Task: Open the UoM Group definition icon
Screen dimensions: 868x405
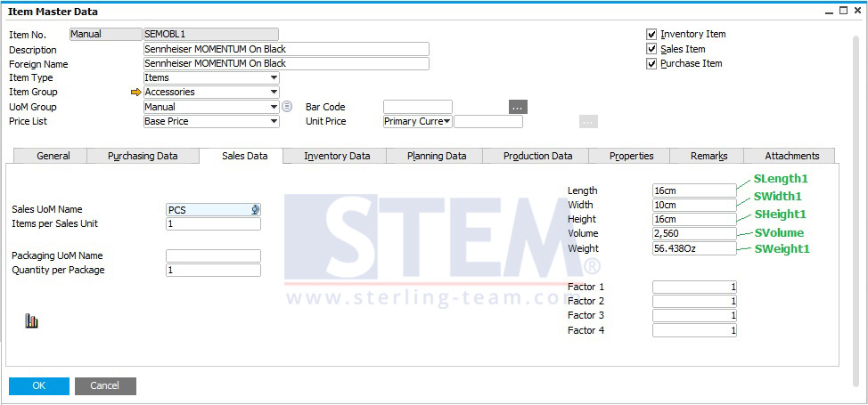Action: tap(287, 107)
